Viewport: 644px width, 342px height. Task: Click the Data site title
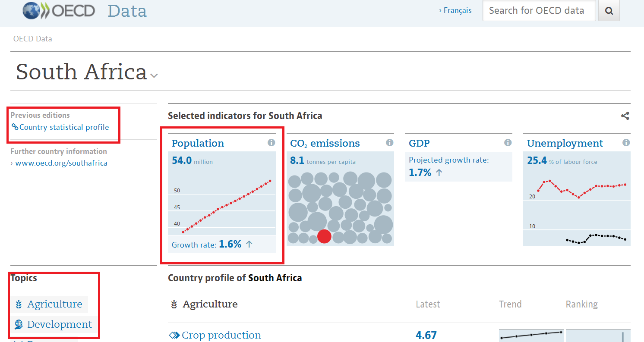pyautogui.click(x=127, y=11)
